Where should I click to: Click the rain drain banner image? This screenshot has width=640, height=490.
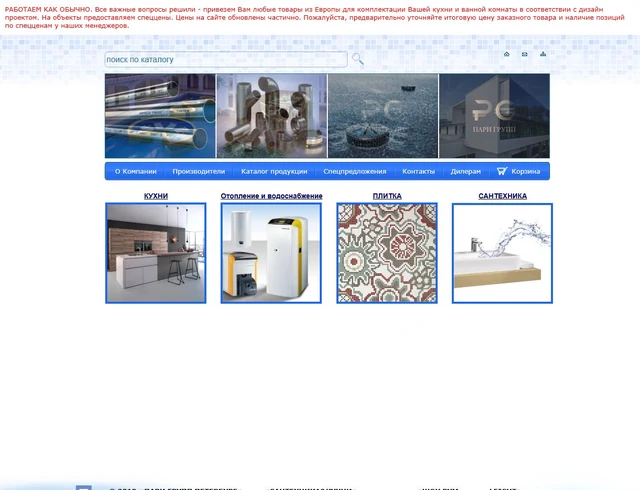pyautogui.click(x=383, y=116)
